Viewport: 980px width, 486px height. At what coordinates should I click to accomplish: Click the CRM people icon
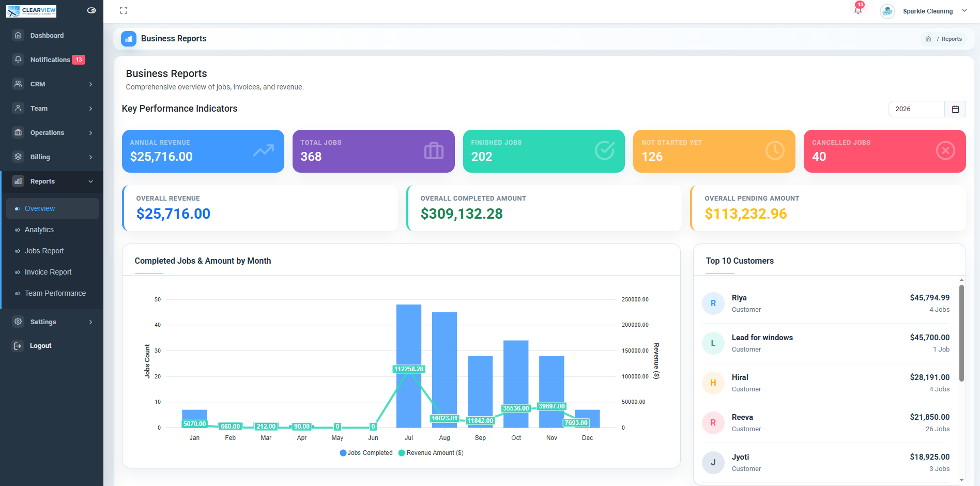(x=18, y=84)
